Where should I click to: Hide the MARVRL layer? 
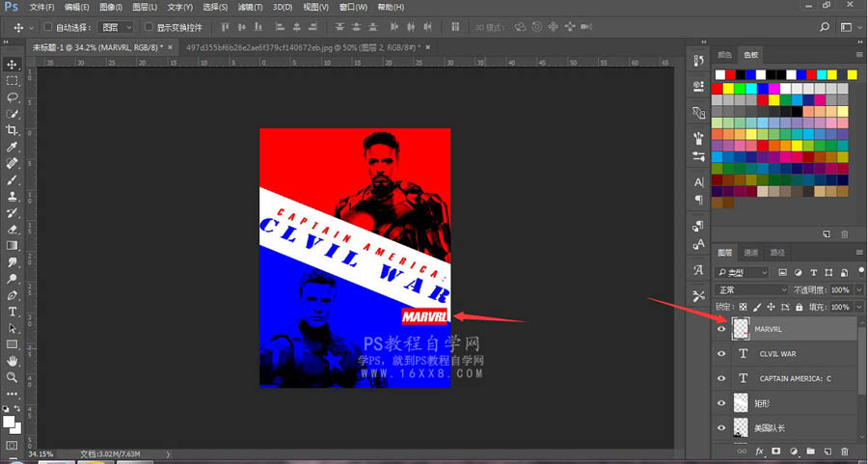click(x=721, y=329)
